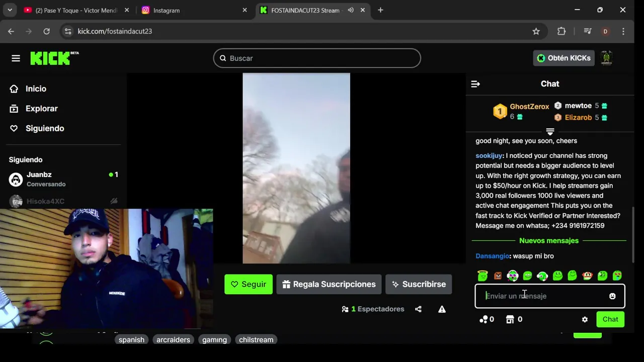Switch to the YouTube Pase Y Toque tab

75,10
